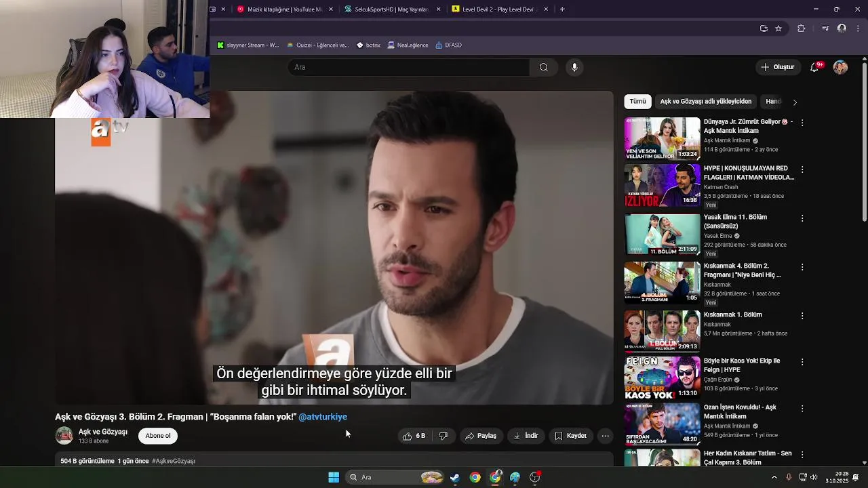Image resolution: width=868 pixels, height=488 pixels.
Task: Click the install/cast icon left of star
Action: point(764,28)
